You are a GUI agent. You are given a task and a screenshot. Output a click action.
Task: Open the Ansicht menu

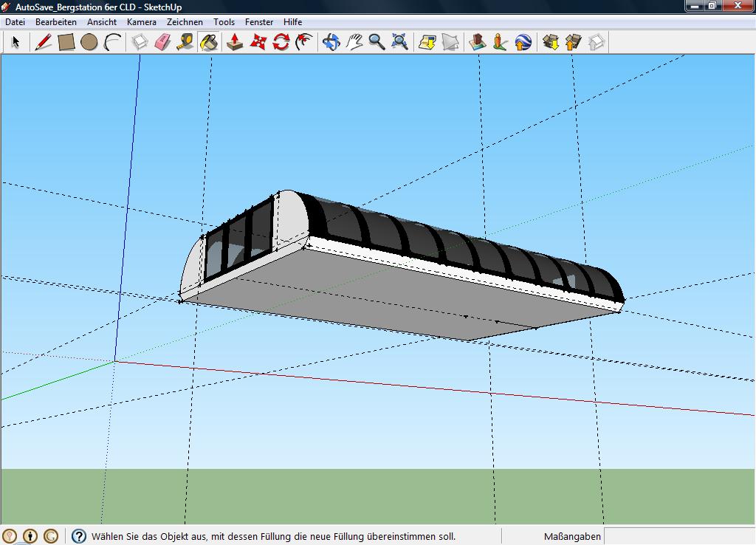(102, 21)
